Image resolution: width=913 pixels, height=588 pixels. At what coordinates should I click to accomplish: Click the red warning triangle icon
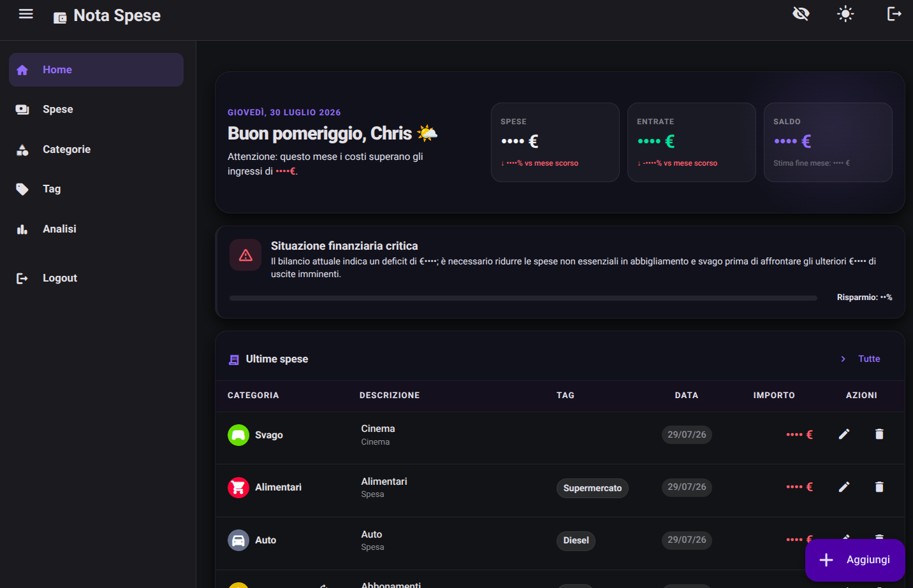click(245, 255)
